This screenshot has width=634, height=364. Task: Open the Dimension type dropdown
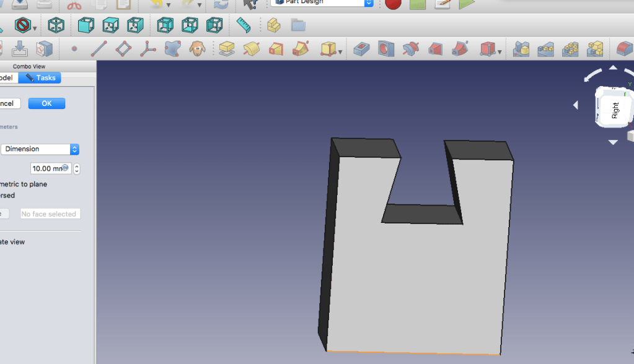pyautogui.click(x=40, y=149)
